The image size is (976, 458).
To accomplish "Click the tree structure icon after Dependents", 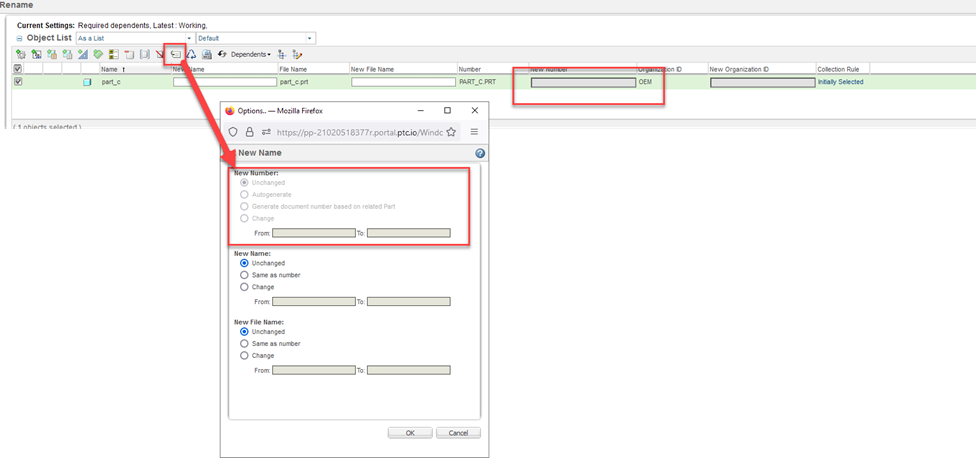I will [x=281, y=54].
